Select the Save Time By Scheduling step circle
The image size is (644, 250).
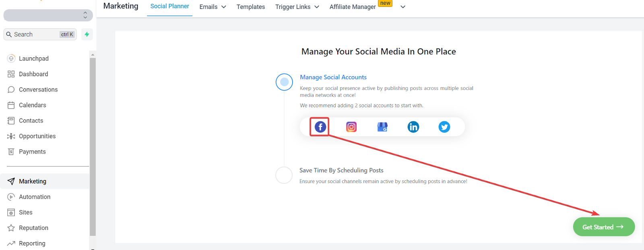[x=284, y=175]
